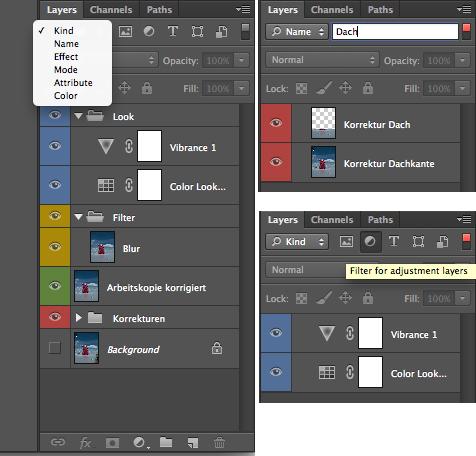
Task: Hide the Filter group
Action: pos(55,216)
